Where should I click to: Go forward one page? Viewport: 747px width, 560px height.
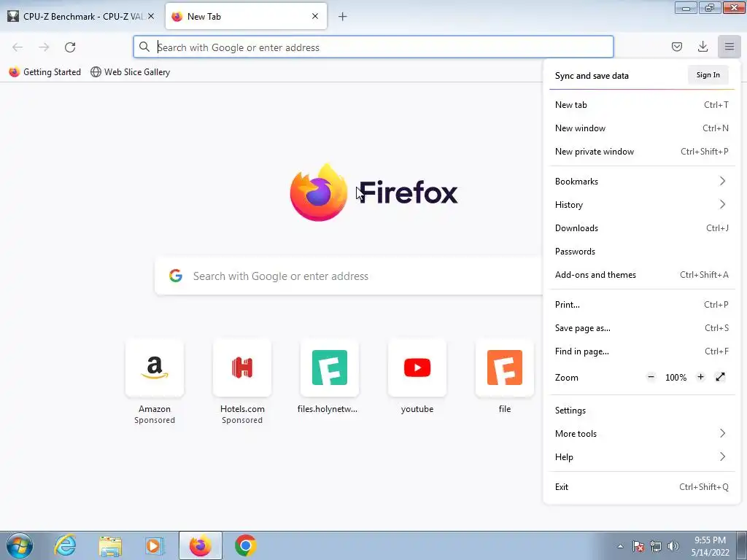(44, 47)
